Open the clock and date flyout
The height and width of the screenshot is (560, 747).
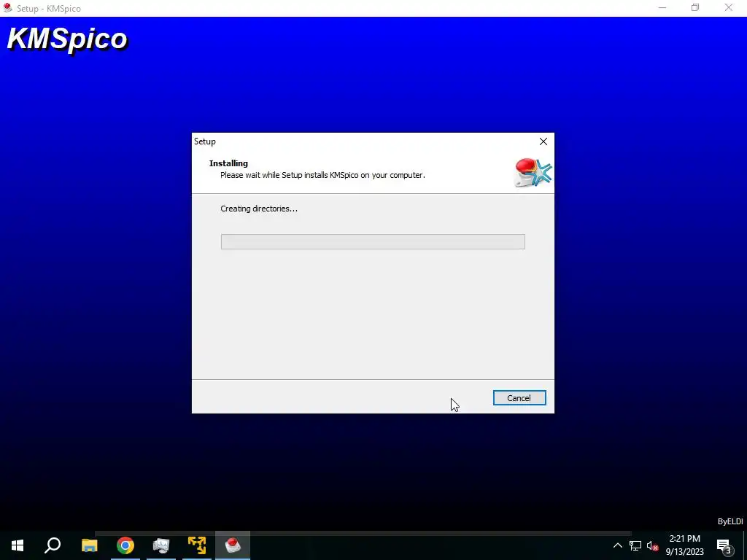click(x=684, y=545)
